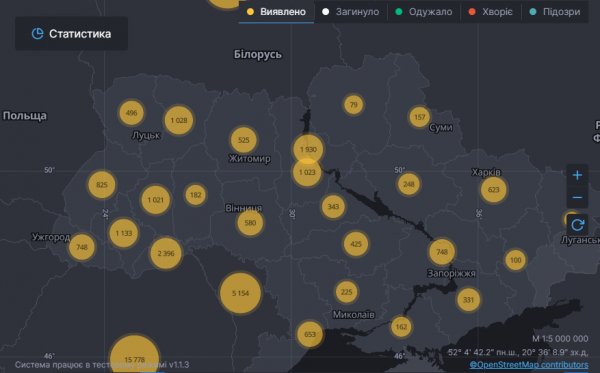Click the Польща country label

click(x=24, y=116)
